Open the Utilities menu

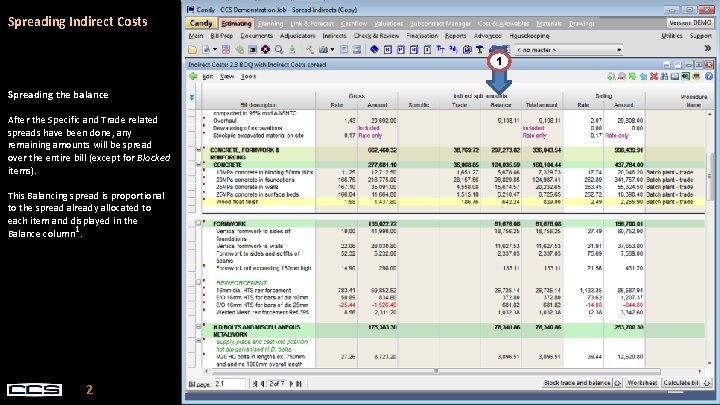671,36
